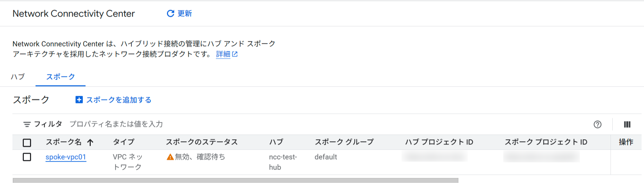Click the warning icon in spoke status

pyautogui.click(x=170, y=157)
